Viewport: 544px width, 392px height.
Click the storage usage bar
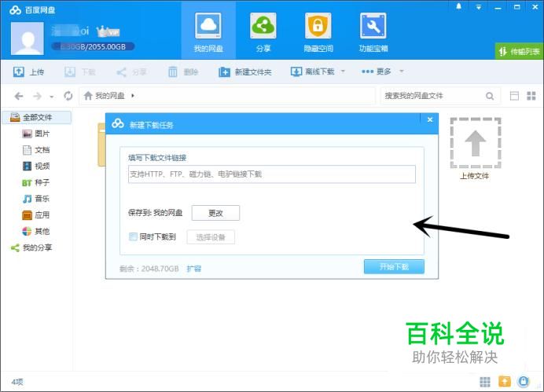(93, 46)
